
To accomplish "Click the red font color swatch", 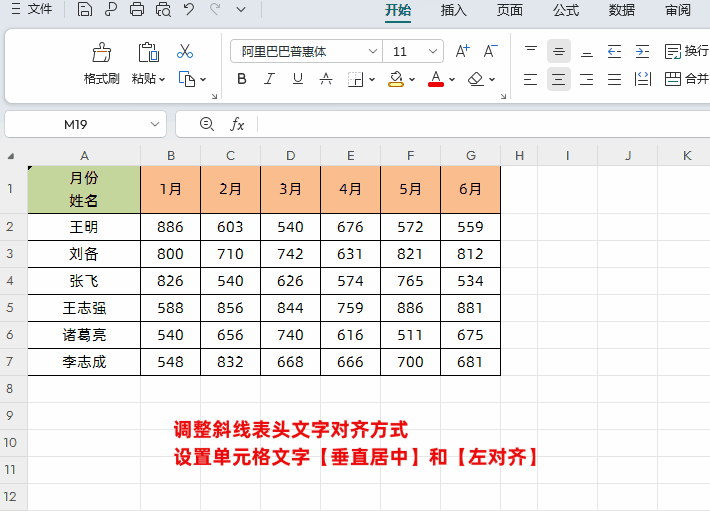I will [x=435, y=79].
